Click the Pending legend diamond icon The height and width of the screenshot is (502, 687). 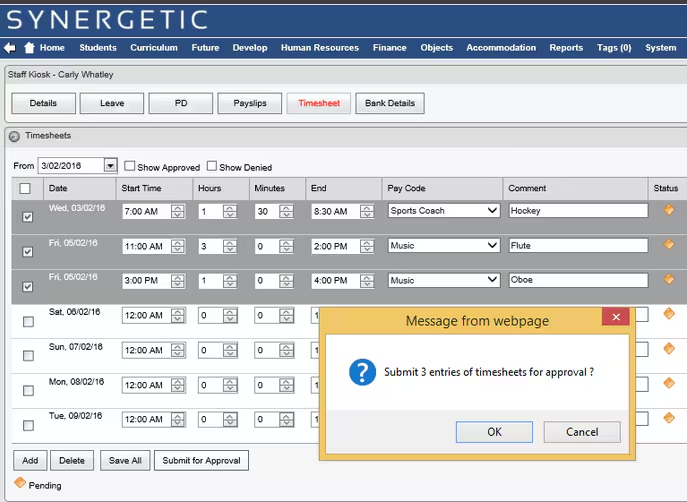point(20,482)
